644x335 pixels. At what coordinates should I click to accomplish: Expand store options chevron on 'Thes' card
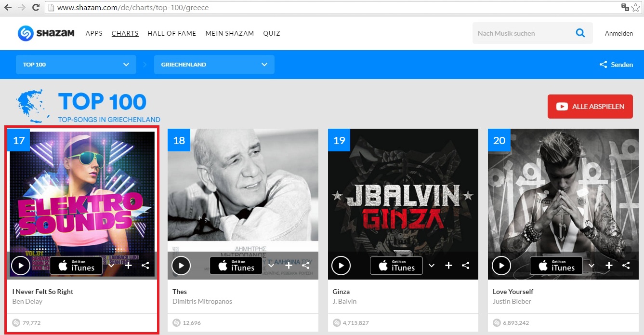tap(271, 265)
